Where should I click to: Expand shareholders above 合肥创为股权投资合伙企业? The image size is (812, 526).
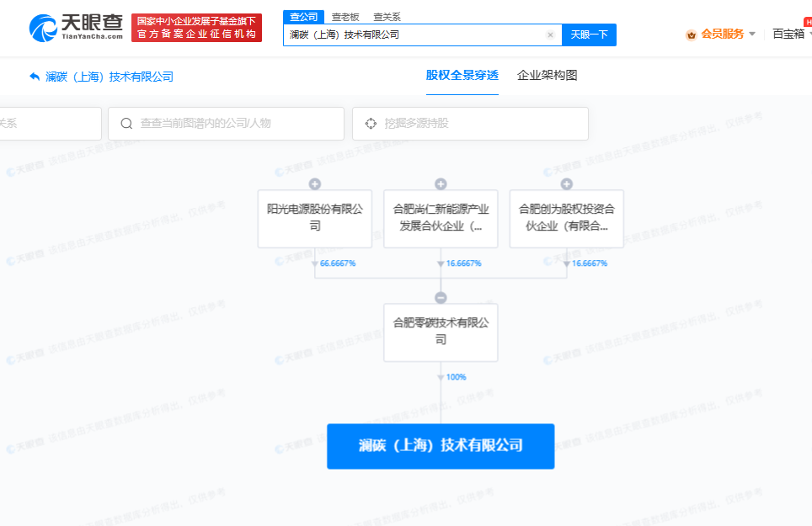pyautogui.click(x=567, y=184)
